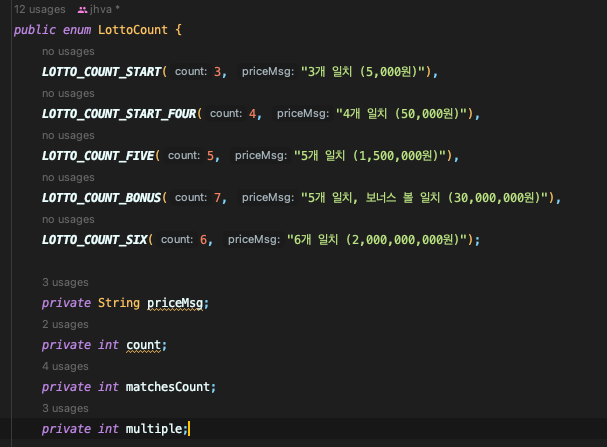This screenshot has height=447, width=607.
Task: Click the matchesCount field name
Action: [x=168, y=387]
